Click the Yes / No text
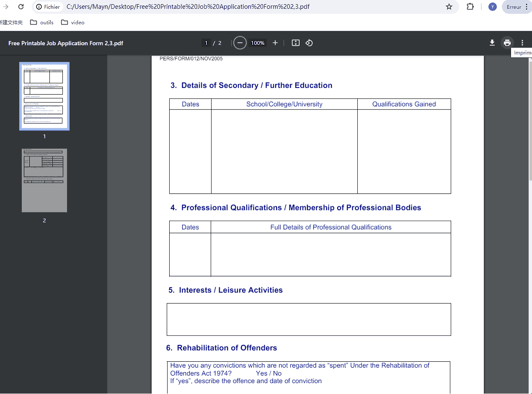Viewport: 532px width, 394px height. coord(269,373)
